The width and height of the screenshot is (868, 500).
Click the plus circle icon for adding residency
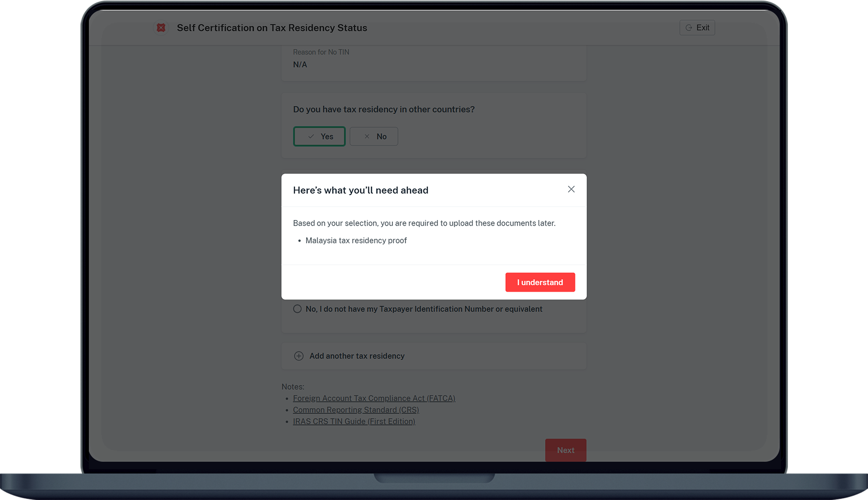point(299,356)
